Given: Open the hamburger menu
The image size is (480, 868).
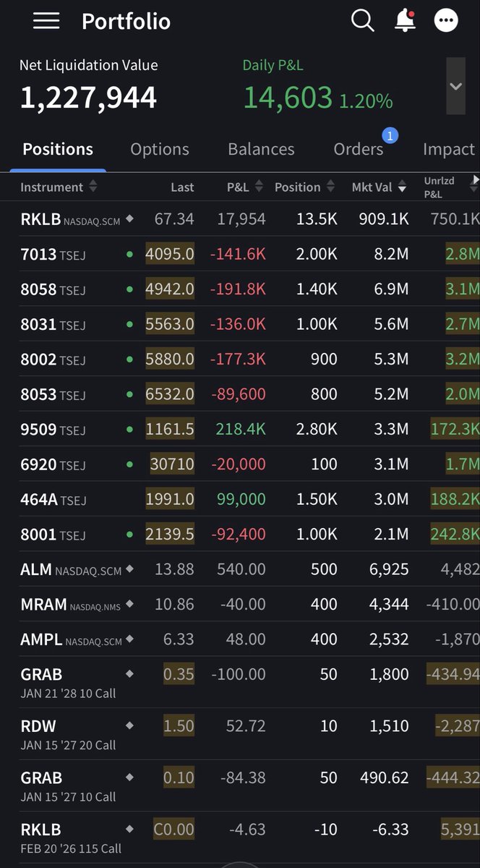Looking at the screenshot, I should pyautogui.click(x=46, y=21).
